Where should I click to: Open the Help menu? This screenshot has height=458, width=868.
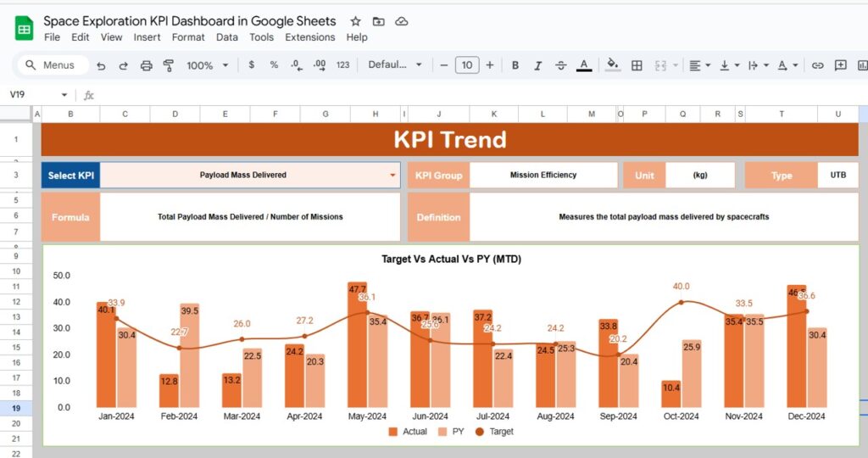coord(357,37)
